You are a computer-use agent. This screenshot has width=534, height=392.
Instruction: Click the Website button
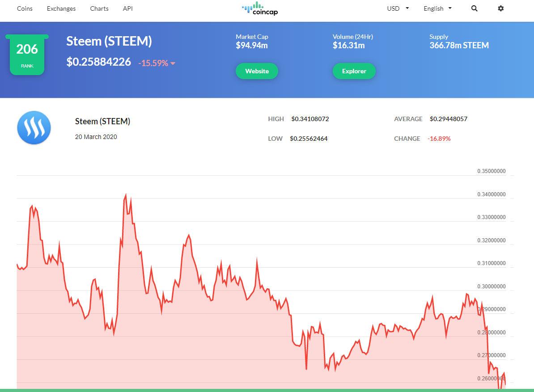[x=257, y=71]
